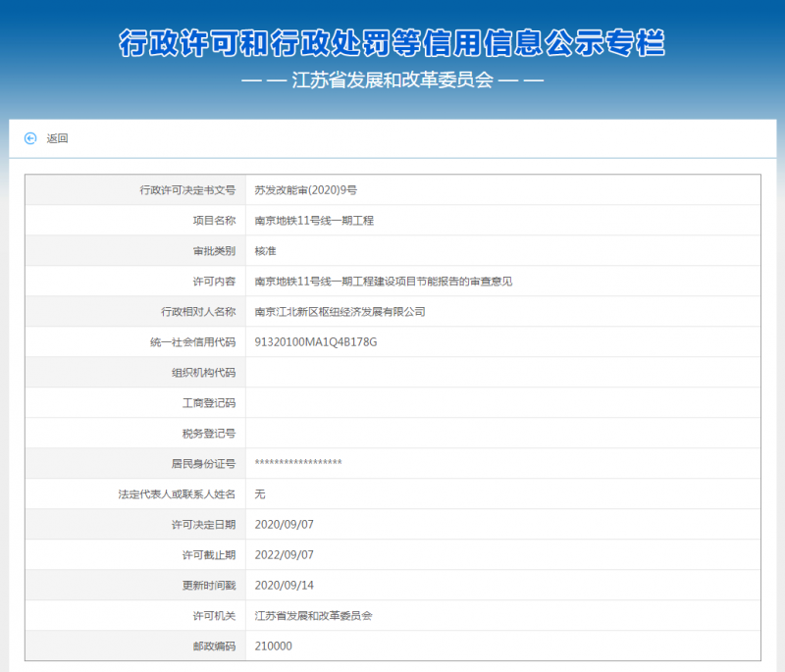This screenshot has height=672, width=785.
Task: Click the 工商登记码 row label
Action: point(208,403)
